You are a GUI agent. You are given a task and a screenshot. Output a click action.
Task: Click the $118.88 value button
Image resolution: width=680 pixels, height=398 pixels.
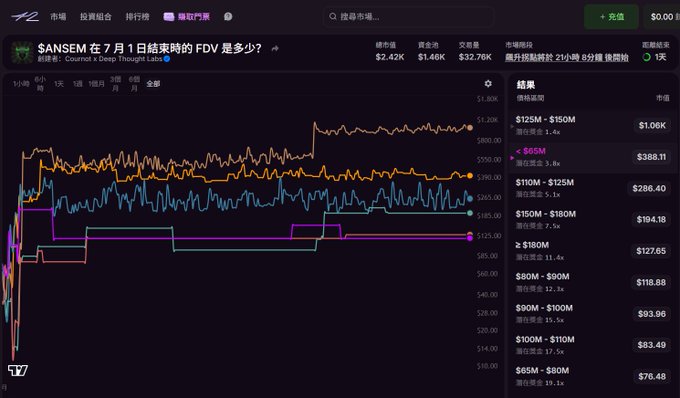pyautogui.click(x=651, y=282)
